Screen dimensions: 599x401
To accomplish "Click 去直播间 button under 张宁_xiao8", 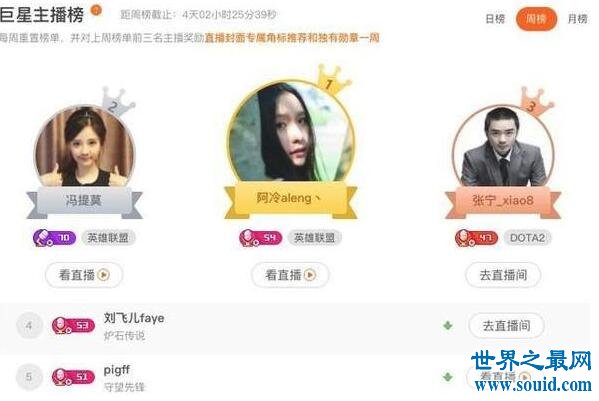I will 503,275.
